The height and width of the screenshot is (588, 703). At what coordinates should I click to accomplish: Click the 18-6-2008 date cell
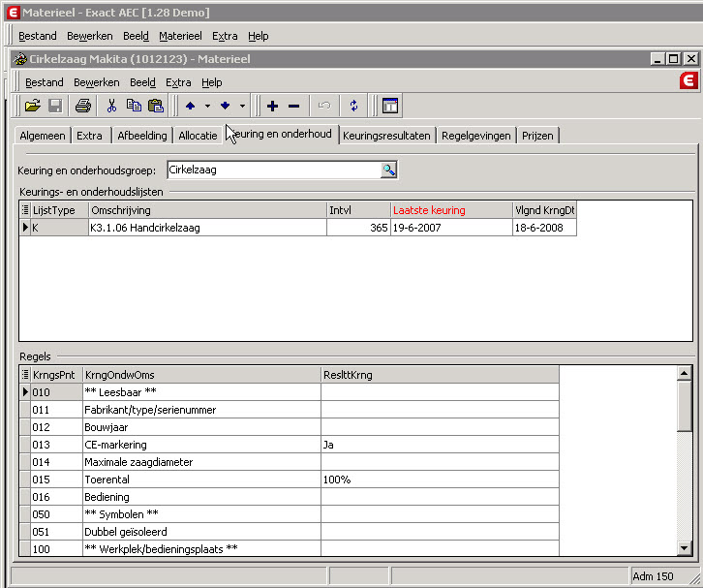545,228
